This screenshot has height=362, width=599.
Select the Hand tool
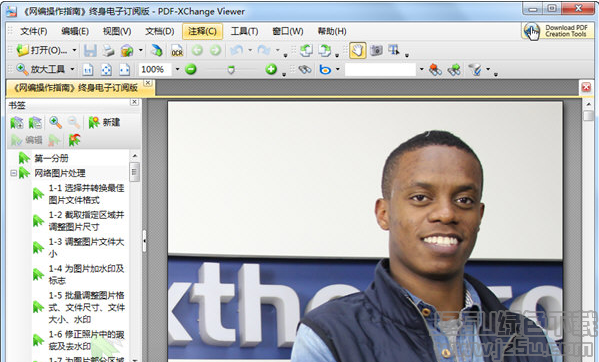point(358,50)
